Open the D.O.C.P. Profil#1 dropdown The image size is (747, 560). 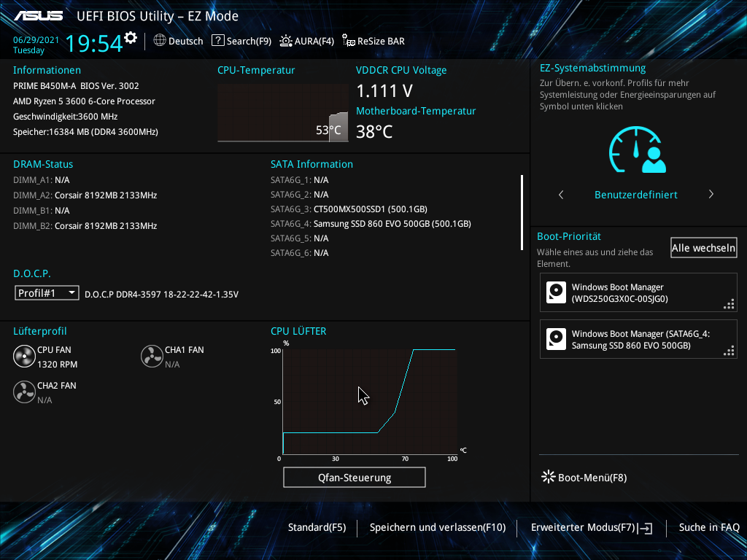tap(47, 293)
